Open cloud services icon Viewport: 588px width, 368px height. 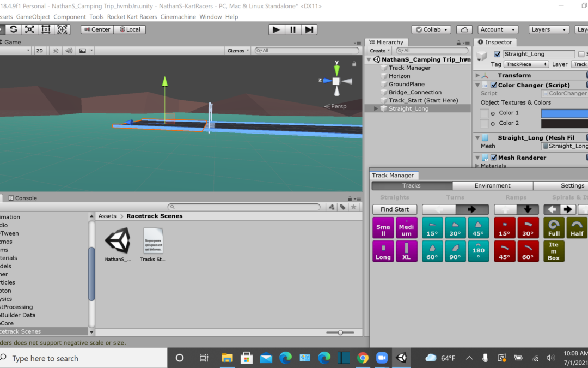(464, 29)
